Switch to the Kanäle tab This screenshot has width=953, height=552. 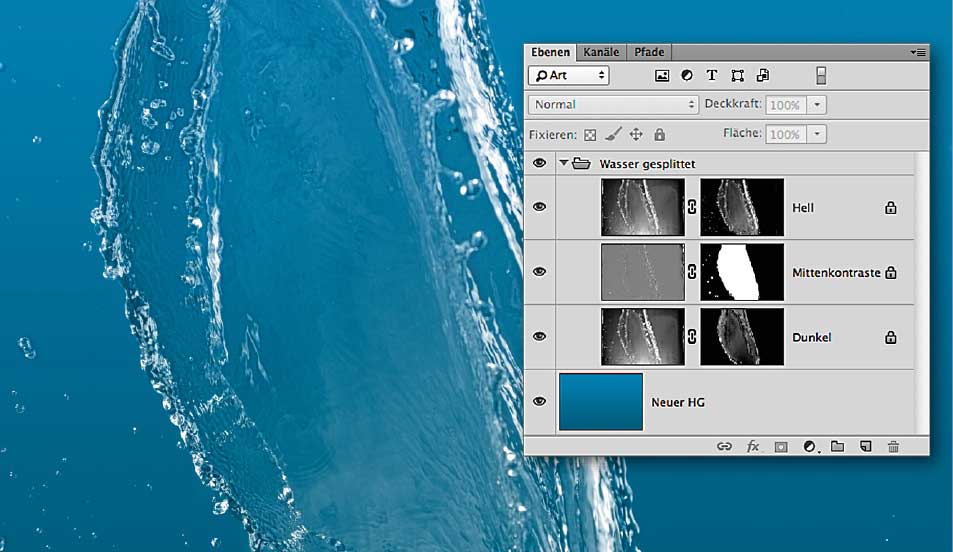tap(600, 52)
